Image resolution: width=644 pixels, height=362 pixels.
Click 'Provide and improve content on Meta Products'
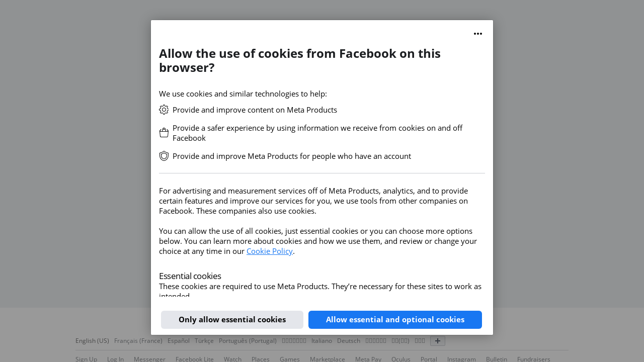pyautogui.click(x=255, y=110)
